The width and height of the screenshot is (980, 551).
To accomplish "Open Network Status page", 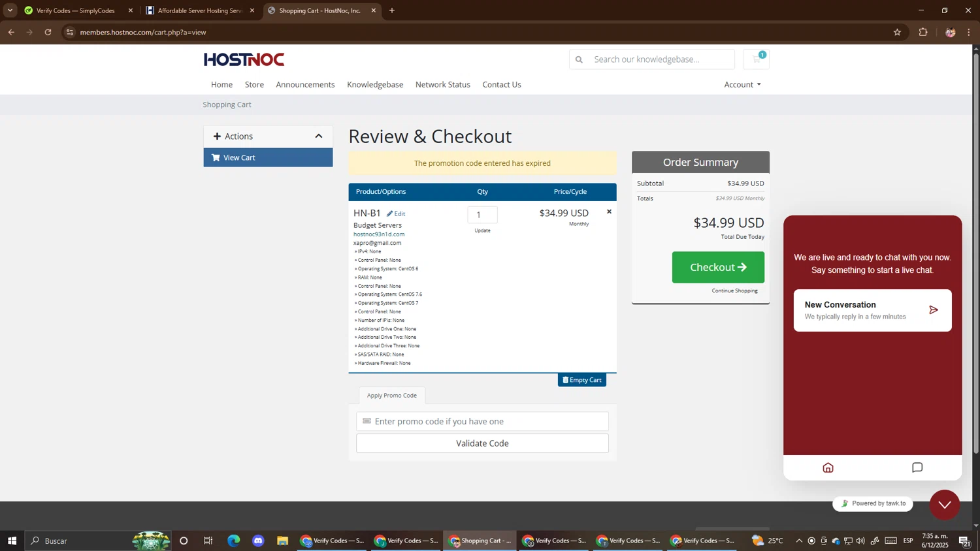I will pyautogui.click(x=442, y=84).
